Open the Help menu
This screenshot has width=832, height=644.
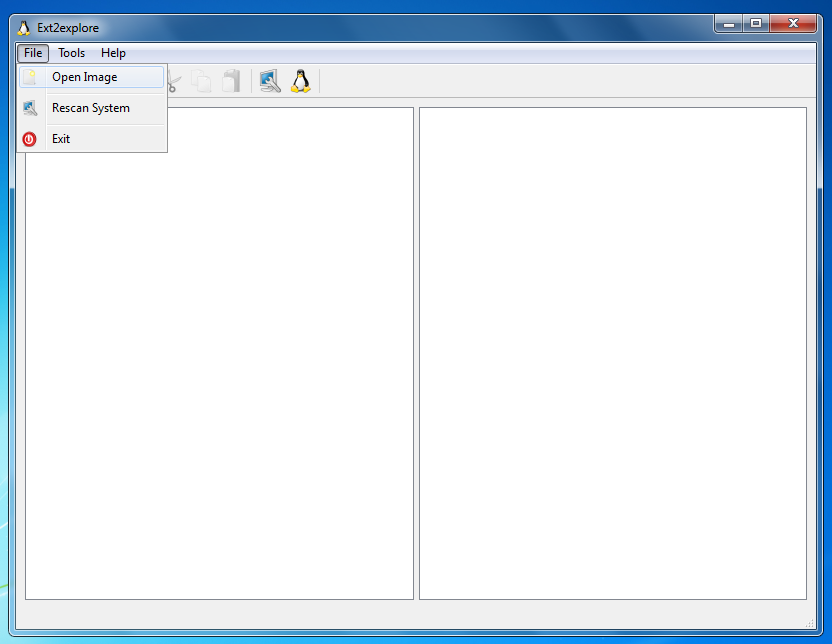113,53
